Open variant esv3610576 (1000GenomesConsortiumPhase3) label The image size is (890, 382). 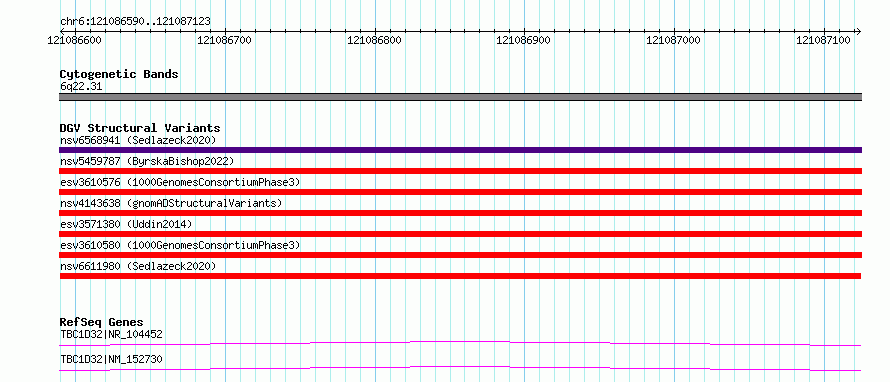point(180,182)
